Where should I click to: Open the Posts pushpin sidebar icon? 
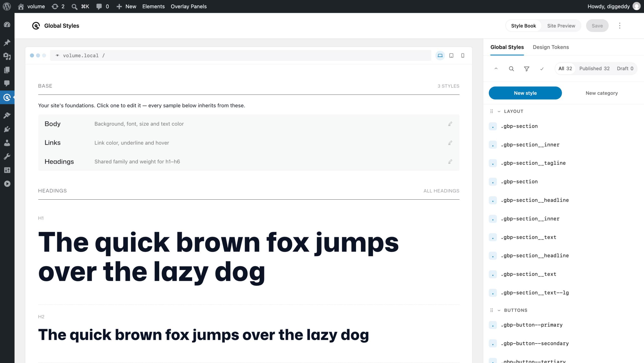click(7, 42)
